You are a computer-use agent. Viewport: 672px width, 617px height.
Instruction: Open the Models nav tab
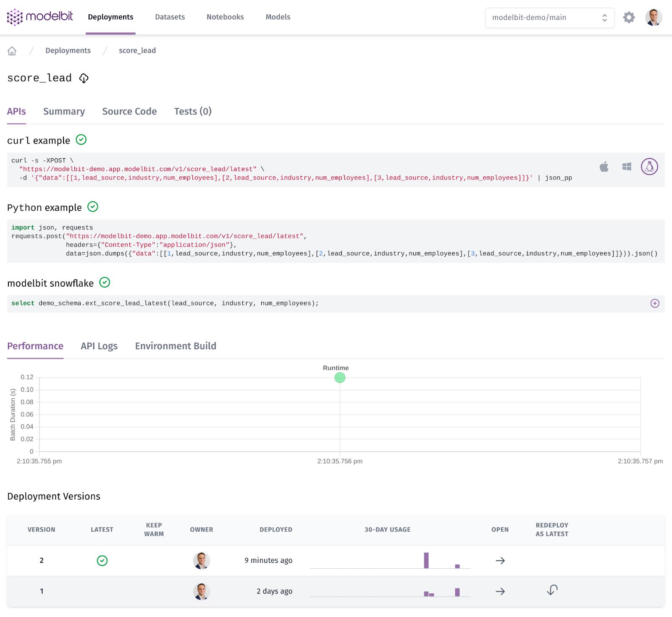coord(278,17)
